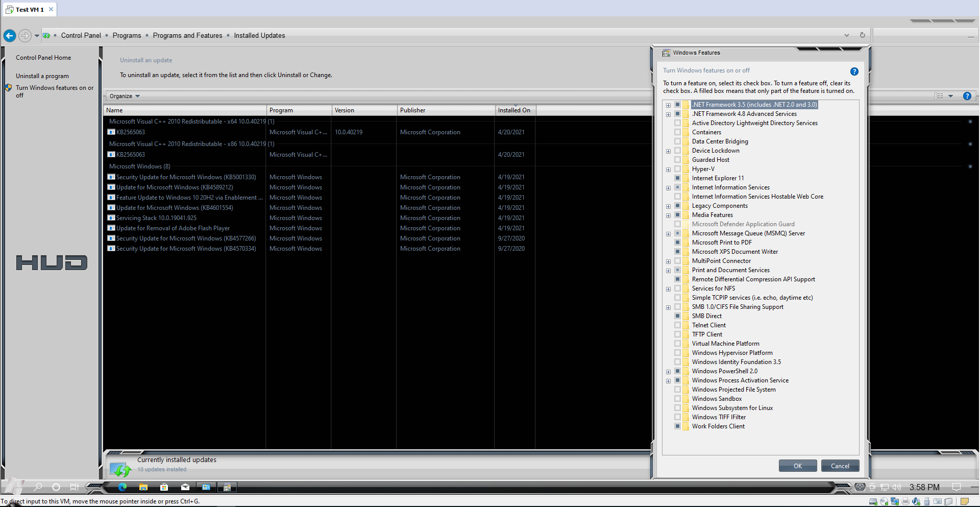Sort updates by the Name column
The height and width of the screenshot is (507, 980).
coord(185,110)
